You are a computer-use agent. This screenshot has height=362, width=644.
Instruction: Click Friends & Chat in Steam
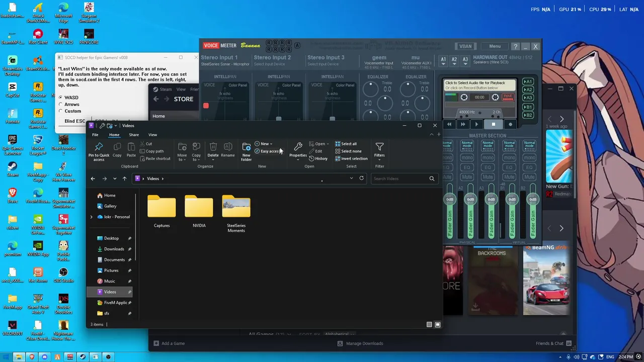pyautogui.click(x=554, y=343)
